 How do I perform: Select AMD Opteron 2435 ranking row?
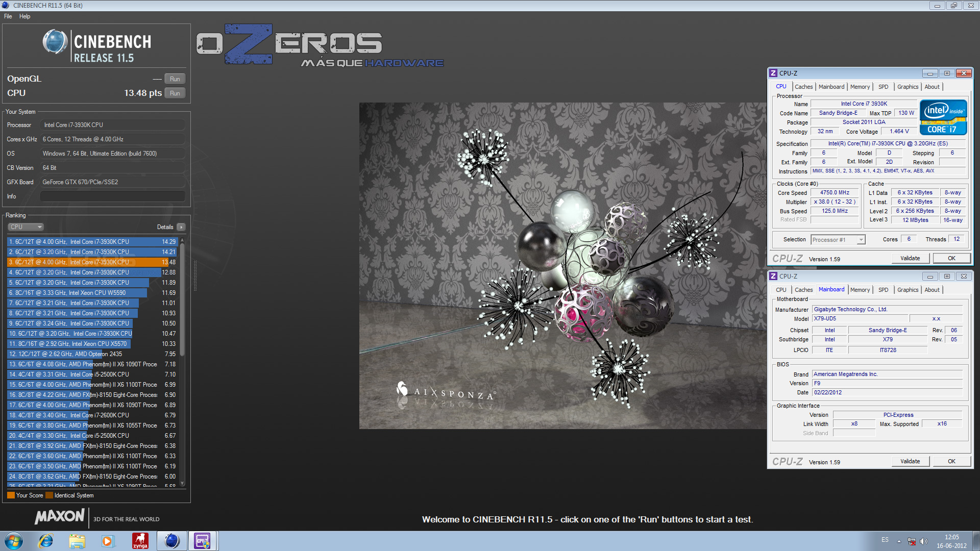click(x=92, y=354)
